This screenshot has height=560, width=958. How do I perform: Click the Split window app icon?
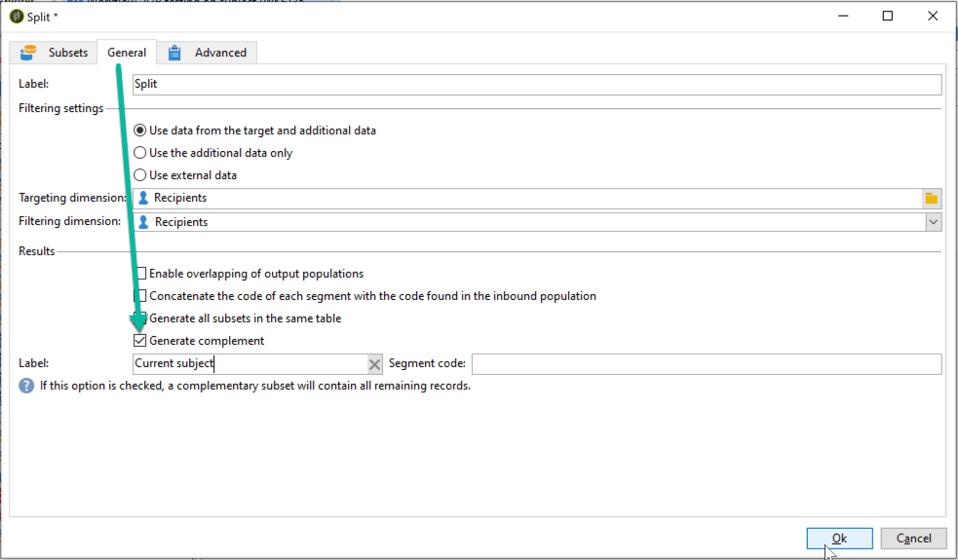pos(17,17)
